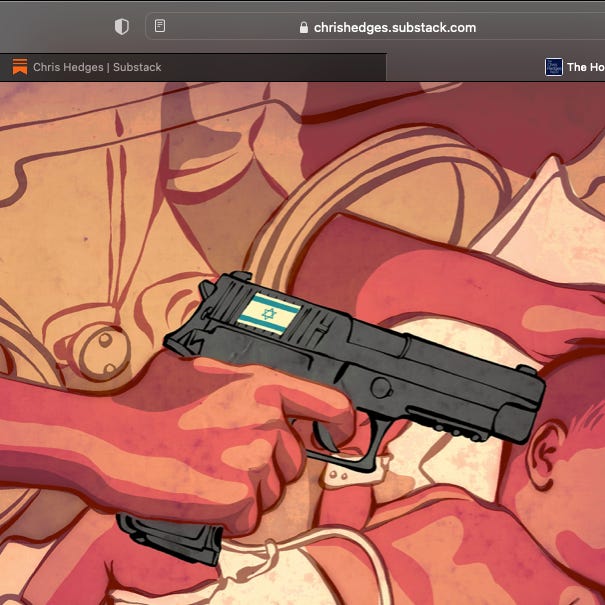Image resolution: width=605 pixels, height=605 pixels.
Task: Click the orange Substack favicon on the tab
Action: click(x=20, y=67)
